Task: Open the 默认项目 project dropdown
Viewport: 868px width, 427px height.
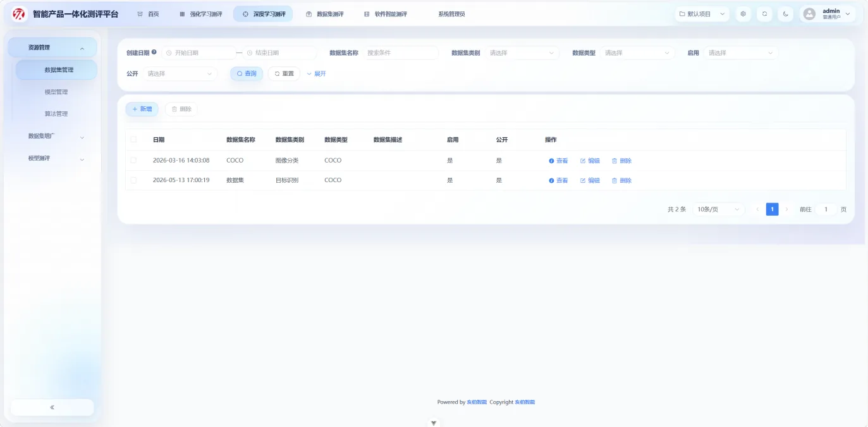Action: pos(702,14)
